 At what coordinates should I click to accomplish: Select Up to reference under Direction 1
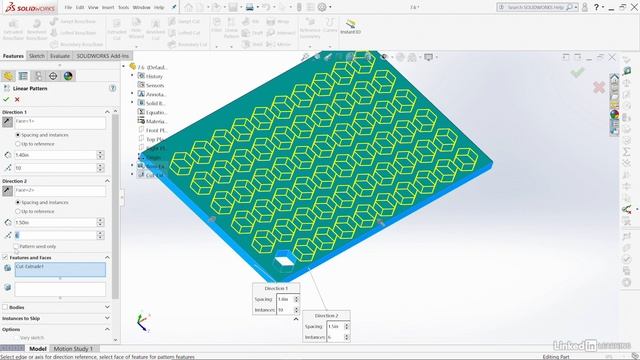coord(18,144)
